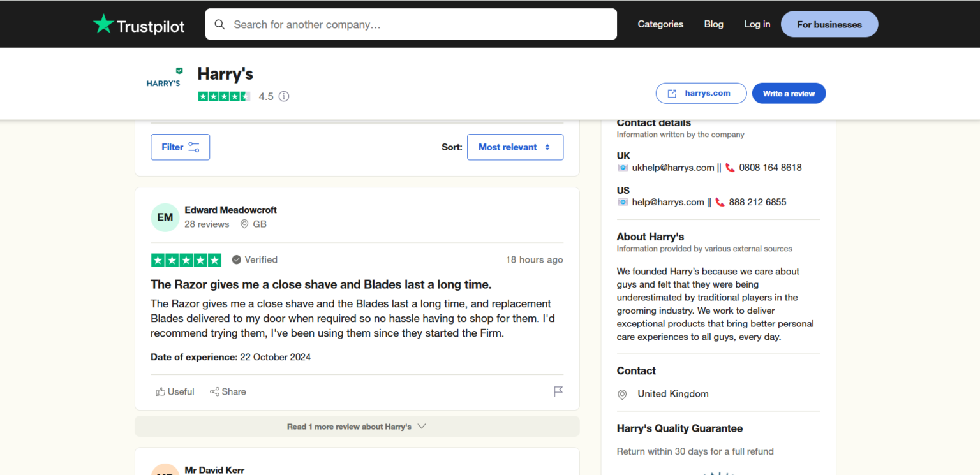Viewport: 980px width, 475px height.
Task: Click the EM user avatar
Action: (165, 217)
